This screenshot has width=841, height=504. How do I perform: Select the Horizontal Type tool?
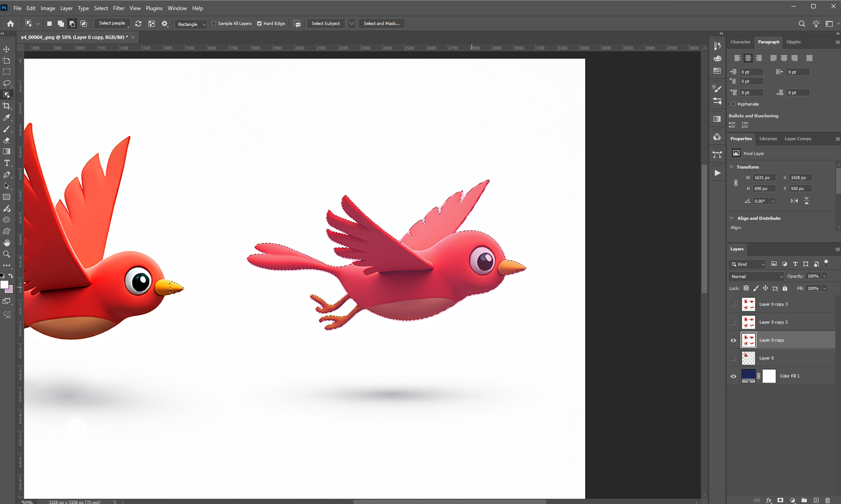7,163
